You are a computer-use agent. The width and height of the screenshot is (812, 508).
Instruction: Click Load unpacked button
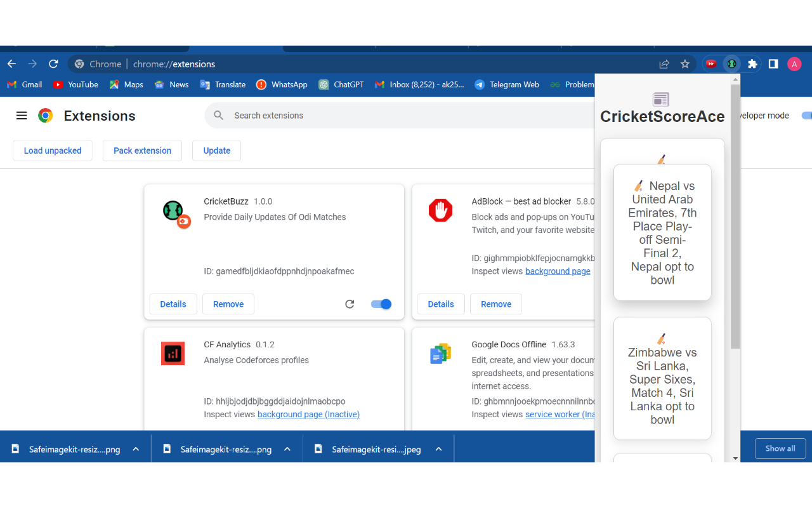[53, 150]
